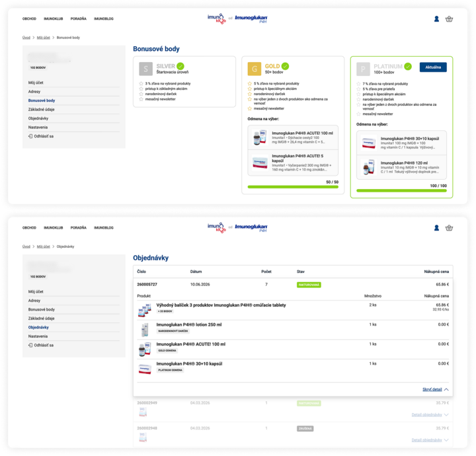
Task: Click order thumbnail of 'Imunoglukan P4H 30+10 kapsúl'
Action: [x=145, y=369]
